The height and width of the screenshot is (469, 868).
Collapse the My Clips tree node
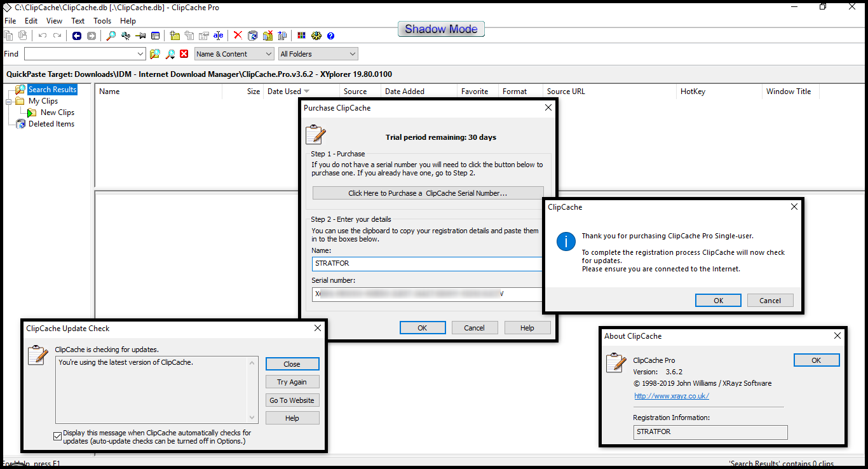9,101
